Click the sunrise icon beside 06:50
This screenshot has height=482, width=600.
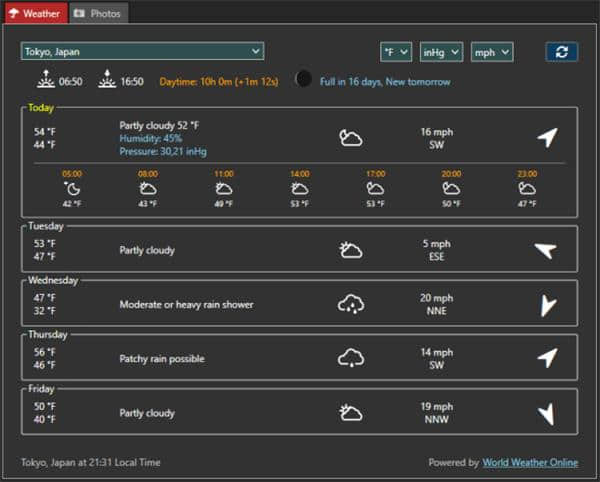(x=46, y=80)
